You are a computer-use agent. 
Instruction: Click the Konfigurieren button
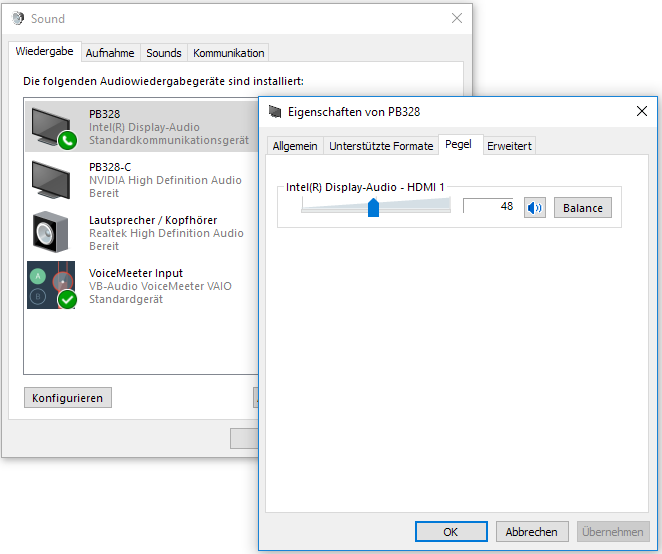67,398
